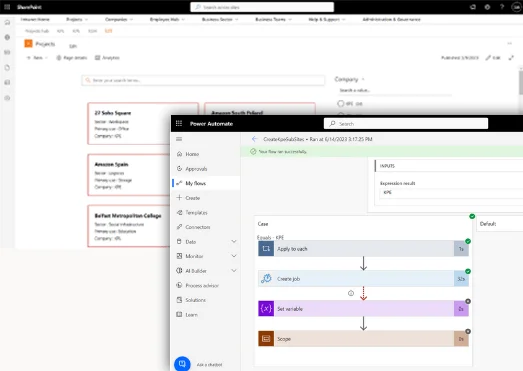Click the info icon beside the red dashed arrow
The height and width of the screenshot is (371, 523).
click(x=351, y=293)
